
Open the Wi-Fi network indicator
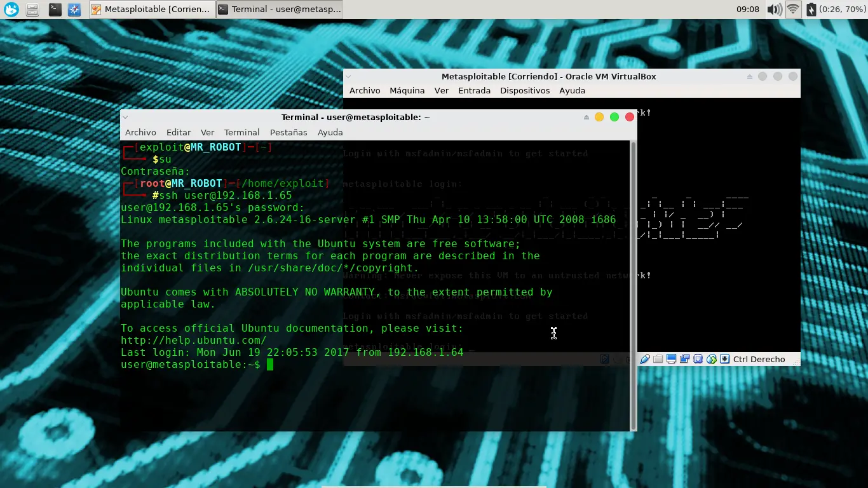point(793,10)
